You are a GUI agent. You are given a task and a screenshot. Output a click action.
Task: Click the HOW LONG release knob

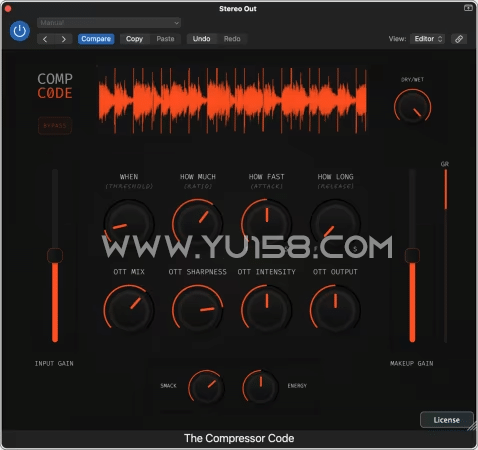click(x=335, y=224)
